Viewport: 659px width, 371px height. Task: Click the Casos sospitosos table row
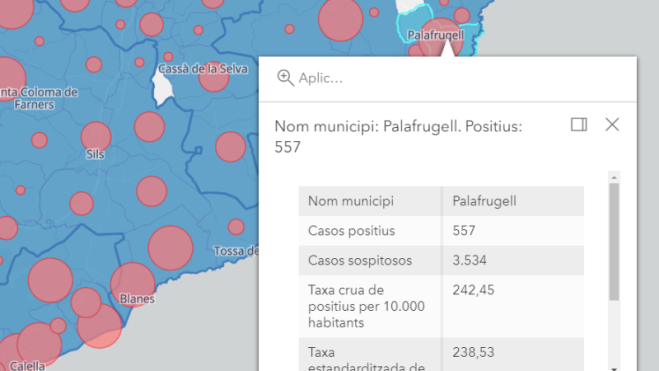[x=441, y=260]
